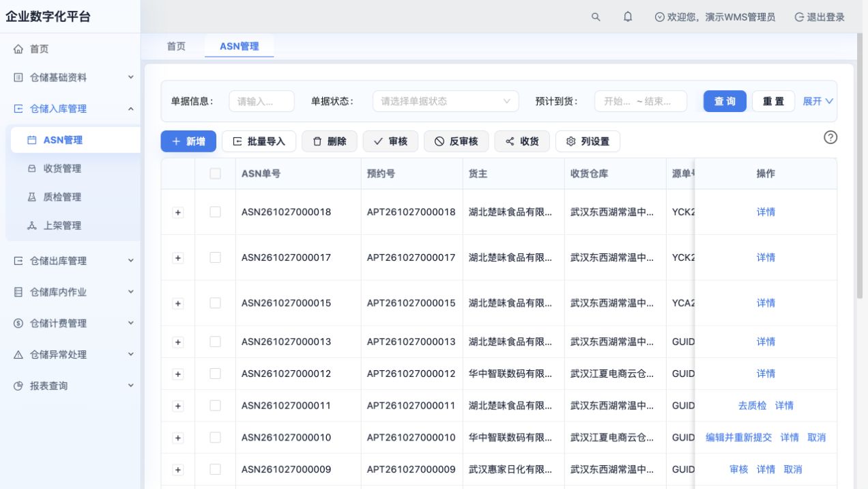
Task: Check the box for ASN261027000009
Action: click(x=215, y=469)
